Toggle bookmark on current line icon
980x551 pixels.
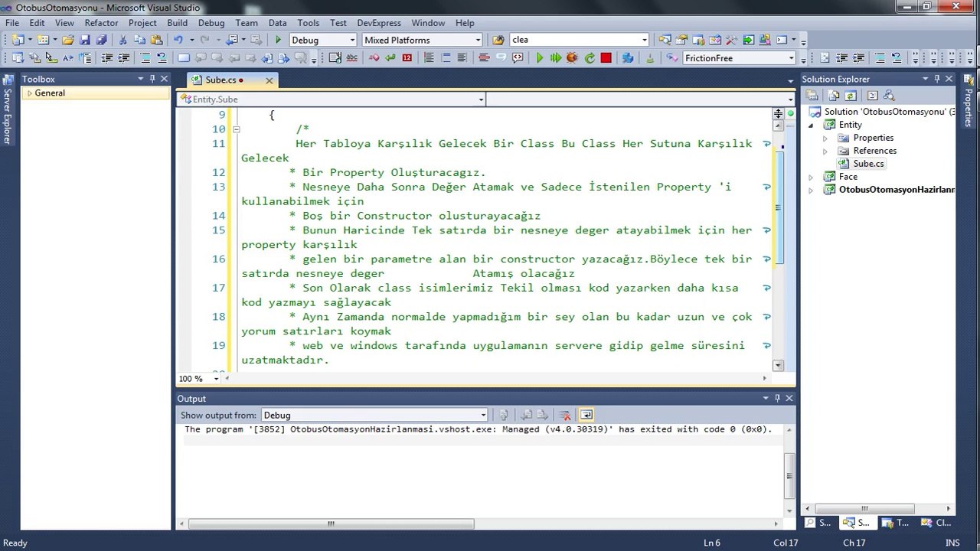click(x=184, y=58)
